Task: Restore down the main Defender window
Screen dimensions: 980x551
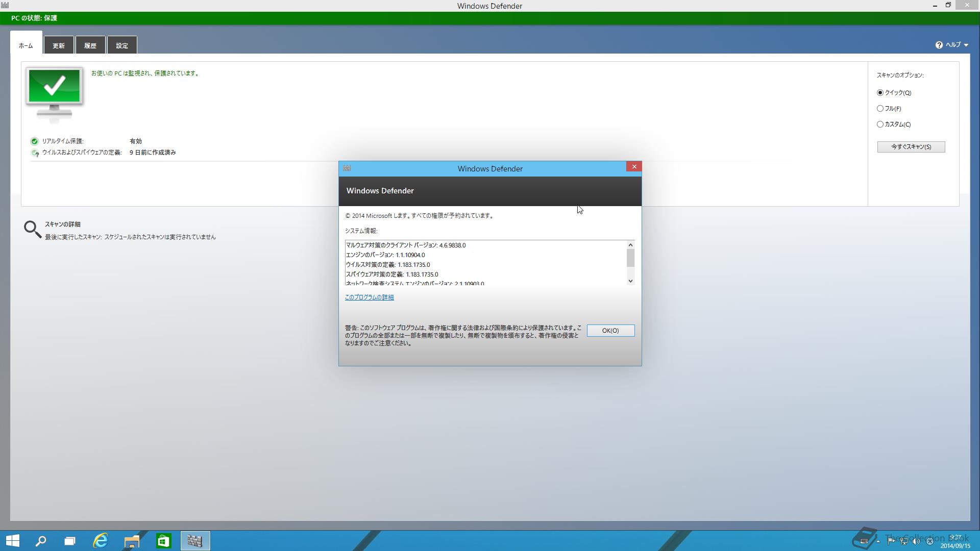Action: [x=948, y=5]
